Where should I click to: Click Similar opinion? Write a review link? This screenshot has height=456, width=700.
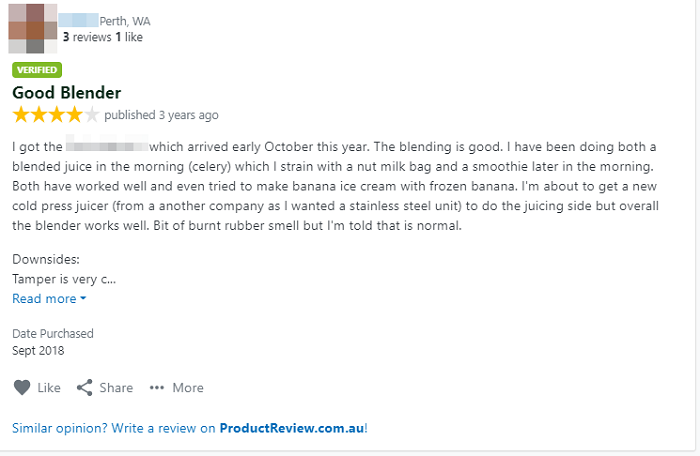(x=190, y=428)
